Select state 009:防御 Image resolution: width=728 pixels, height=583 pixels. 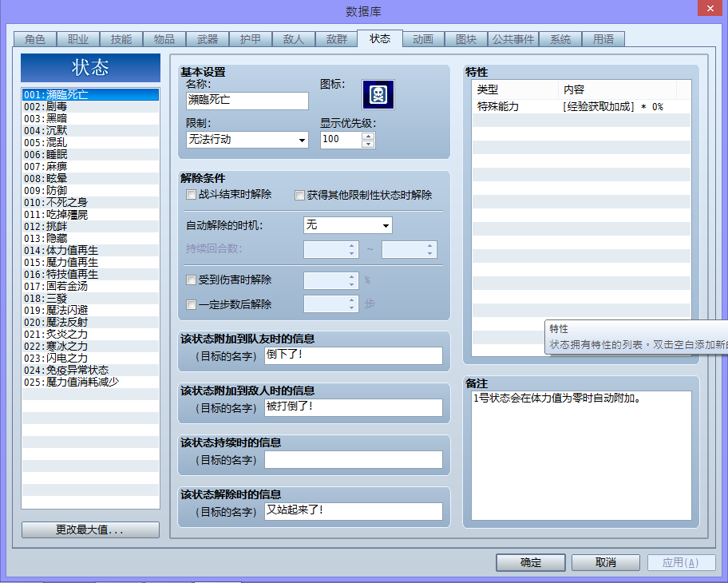(x=90, y=190)
